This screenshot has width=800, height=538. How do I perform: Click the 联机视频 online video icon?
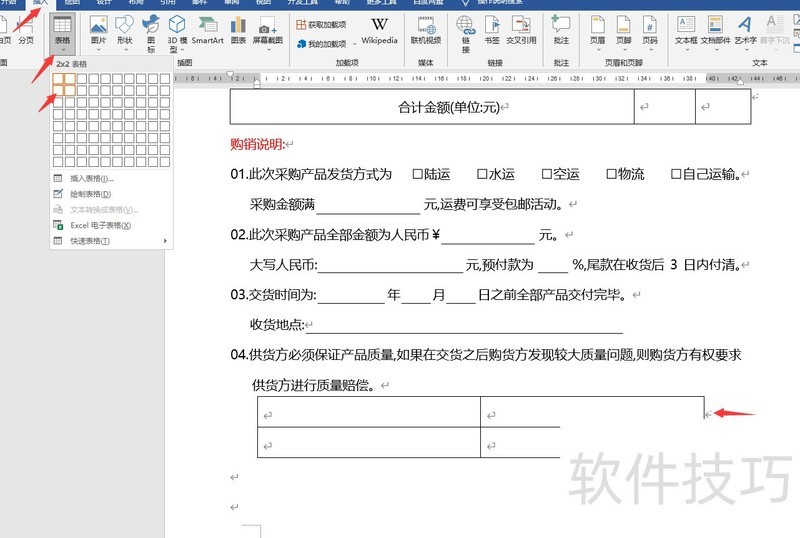[426, 25]
